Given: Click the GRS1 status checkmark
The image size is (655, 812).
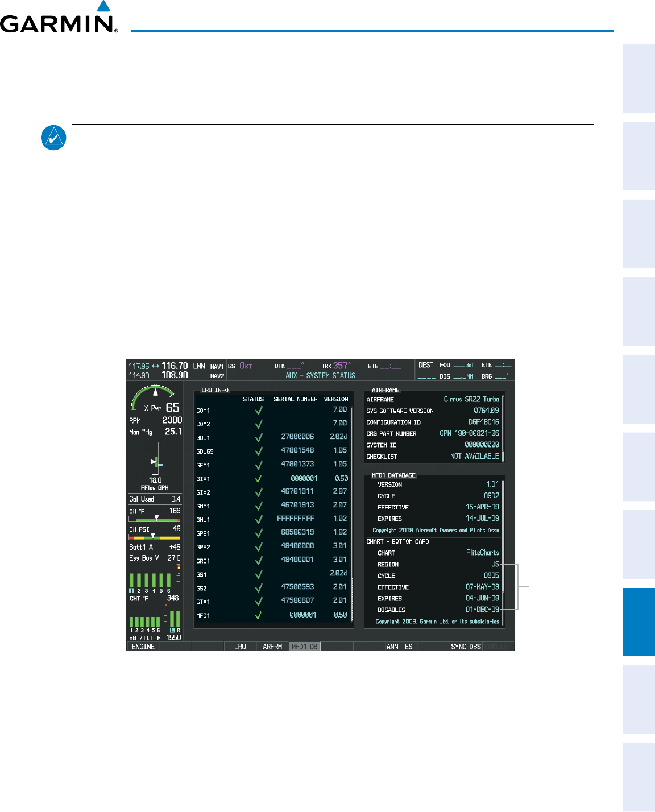Looking at the screenshot, I should 259,560.
